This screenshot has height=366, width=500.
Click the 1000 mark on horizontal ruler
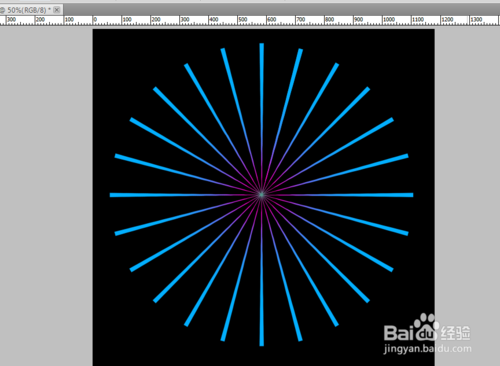389,20
